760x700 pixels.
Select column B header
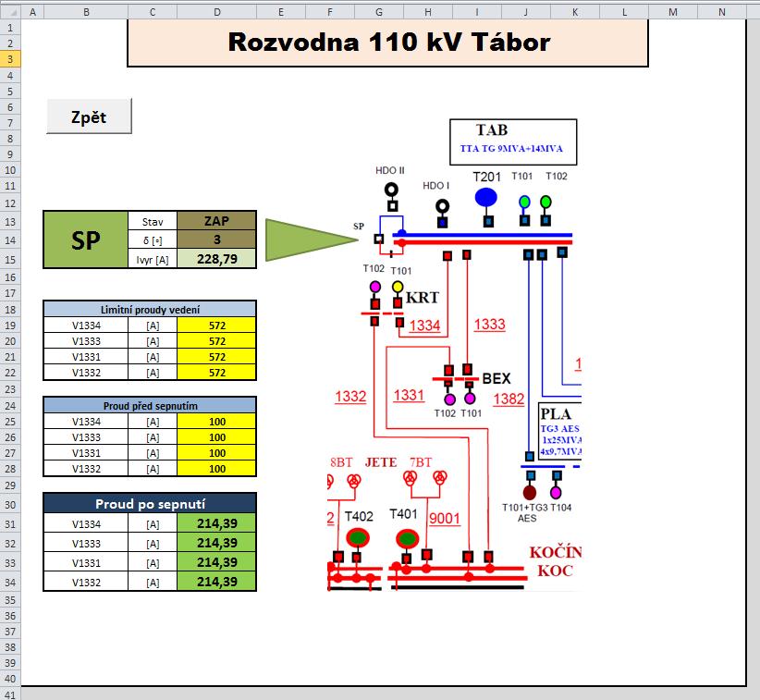(x=86, y=12)
